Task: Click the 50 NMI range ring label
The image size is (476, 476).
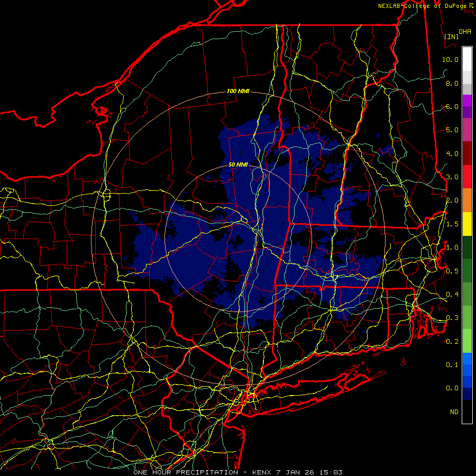Action: point(238,164)
